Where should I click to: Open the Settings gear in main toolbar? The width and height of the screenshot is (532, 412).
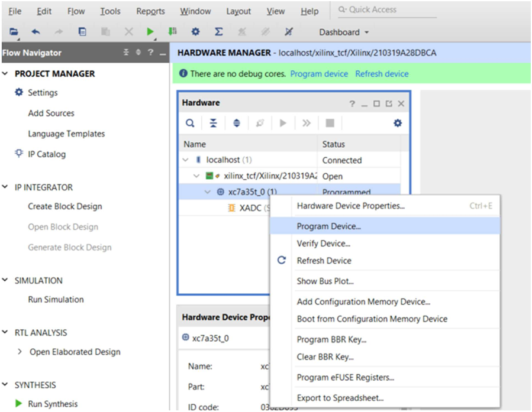[x=195, y=32]
